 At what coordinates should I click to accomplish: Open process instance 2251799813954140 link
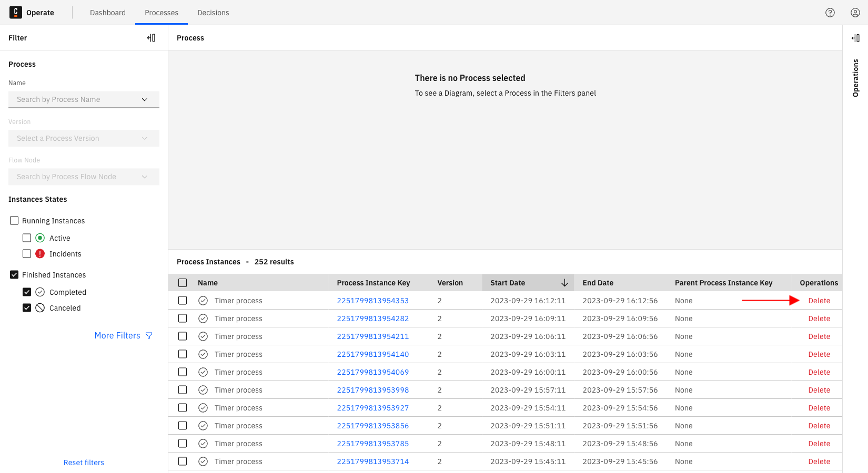click(373, 354)
